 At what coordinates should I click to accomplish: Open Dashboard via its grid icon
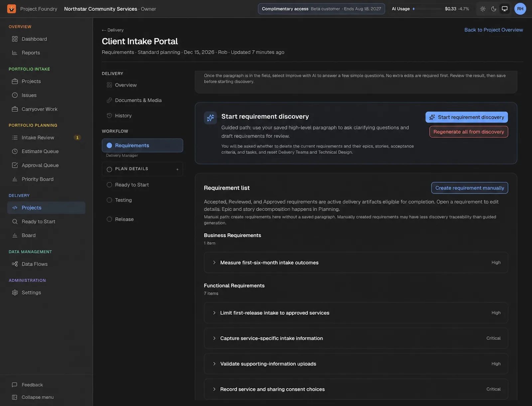[x=15, y=39]
